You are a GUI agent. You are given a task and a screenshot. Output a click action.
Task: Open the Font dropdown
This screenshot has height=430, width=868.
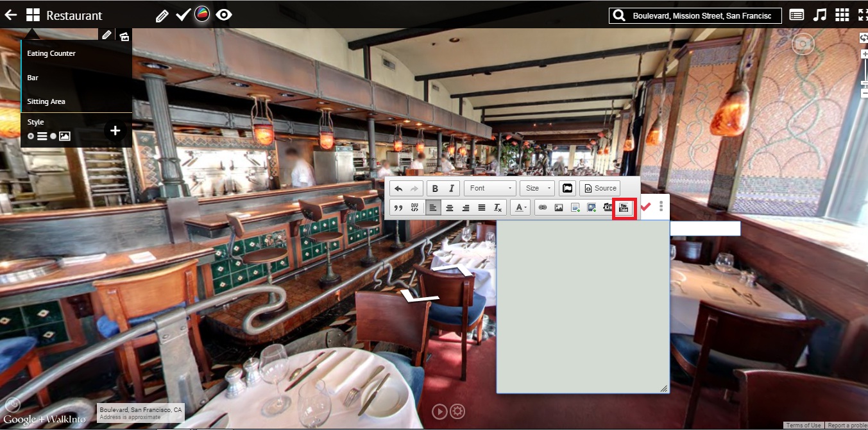(x=490, y=188)
